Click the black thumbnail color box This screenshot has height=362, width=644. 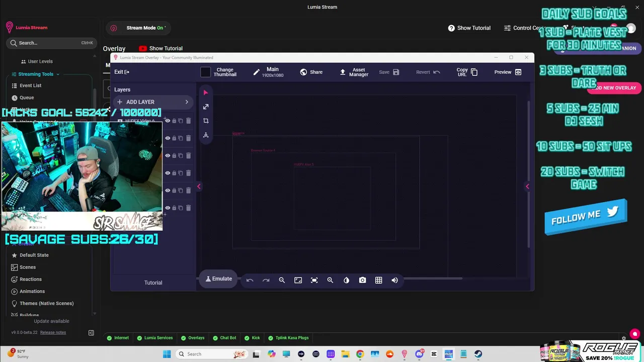pyautogui.click(x=205, y=72)
